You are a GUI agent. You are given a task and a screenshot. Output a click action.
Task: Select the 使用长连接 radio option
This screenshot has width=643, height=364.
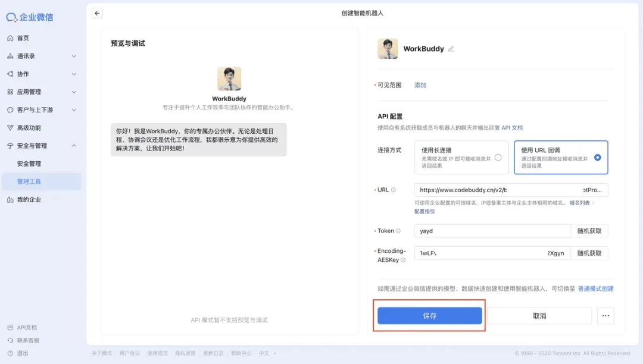click(498, 158)
